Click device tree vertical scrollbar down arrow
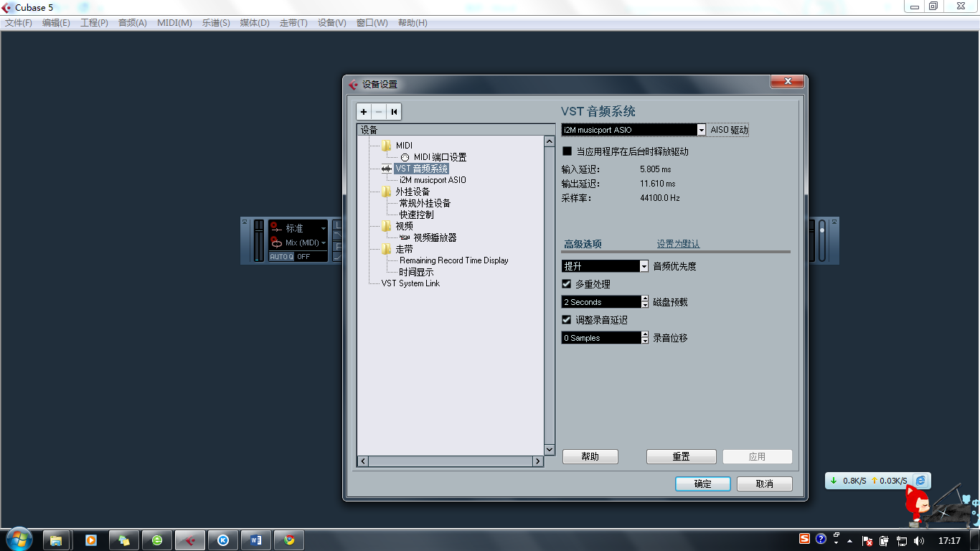Screen dimensions: 980x551 click(550, 450)
